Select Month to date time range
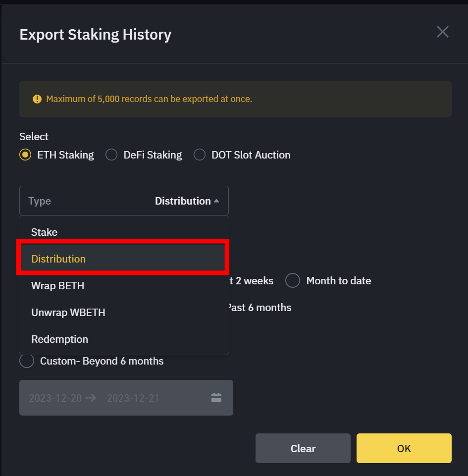The height and width of the screenshot is (476, 468). pyautogui.click(x=293, y=281)
